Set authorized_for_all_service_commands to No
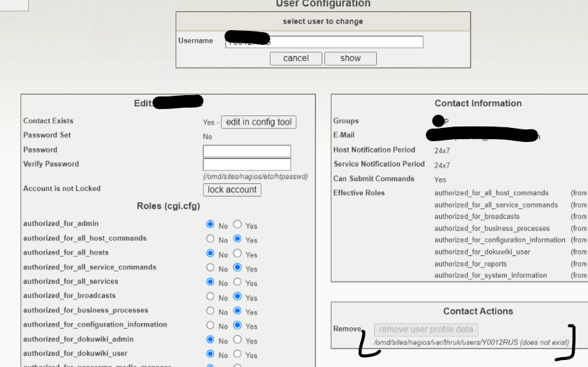The image size is (588, 367). (x=210, y=268)
